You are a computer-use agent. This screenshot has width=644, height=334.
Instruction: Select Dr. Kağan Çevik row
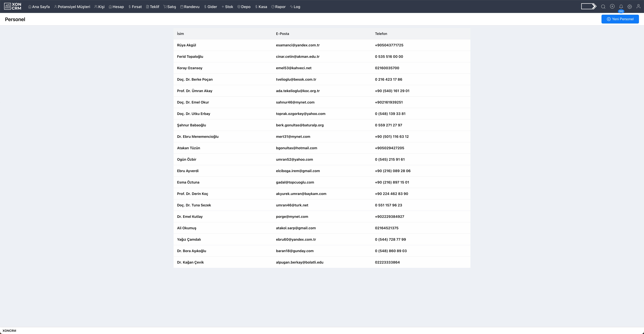point(190,262)
